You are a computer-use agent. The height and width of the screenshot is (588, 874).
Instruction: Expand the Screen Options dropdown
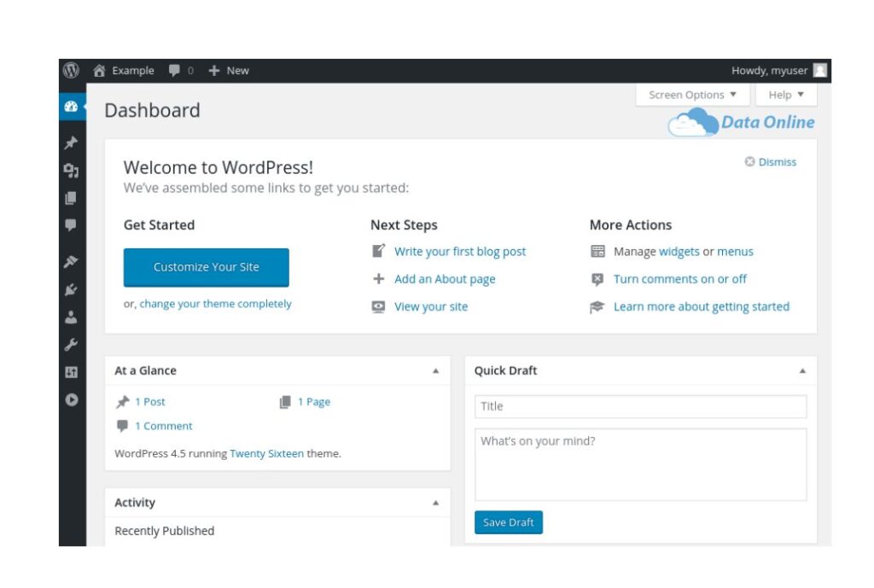692,95
